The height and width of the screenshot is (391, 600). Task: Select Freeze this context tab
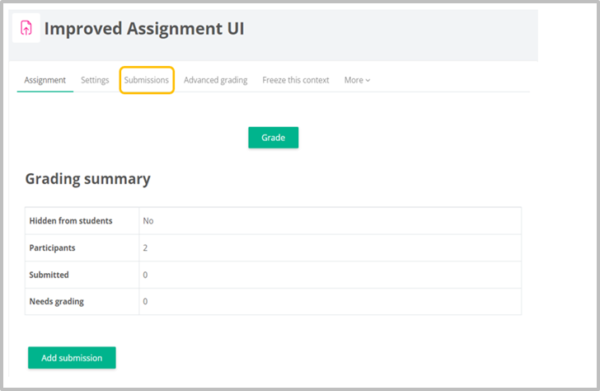[295, 80]
